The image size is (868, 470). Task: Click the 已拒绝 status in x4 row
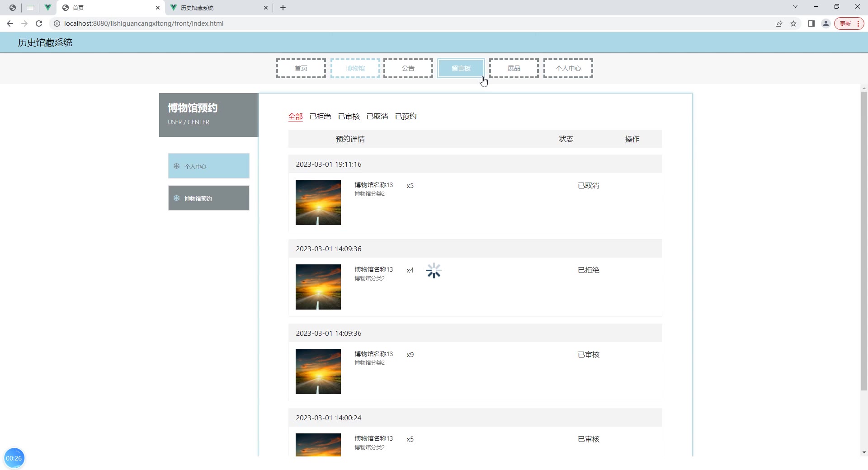point(589,270)
